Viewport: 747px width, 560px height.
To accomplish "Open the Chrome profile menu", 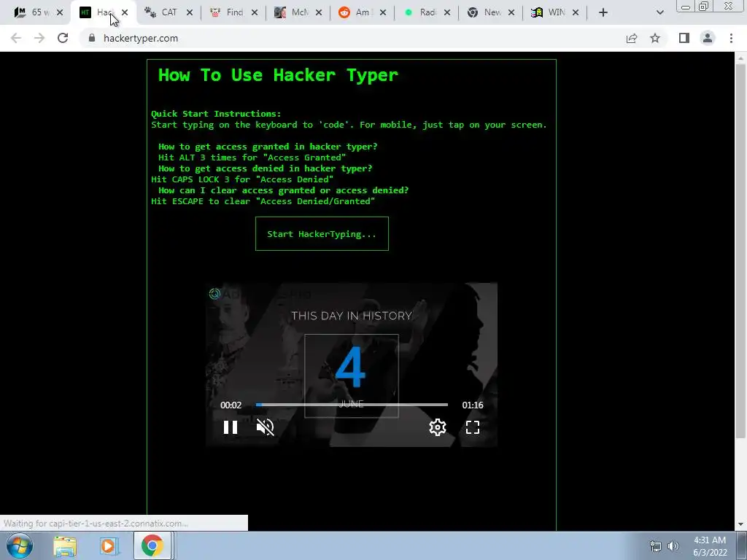I will (x=708, y=38).
